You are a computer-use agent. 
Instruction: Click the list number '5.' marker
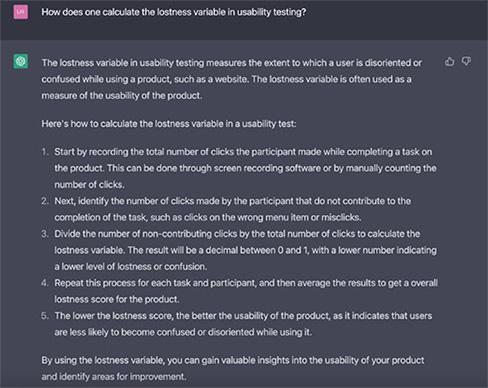45,316
